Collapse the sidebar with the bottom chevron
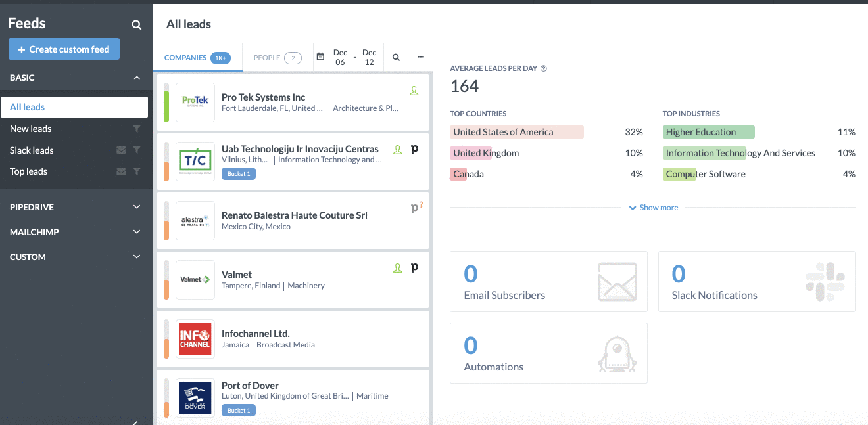 pyautogui.click(x=135, y=422)
